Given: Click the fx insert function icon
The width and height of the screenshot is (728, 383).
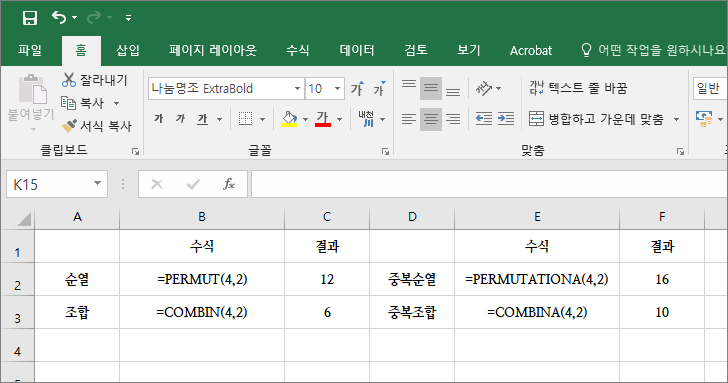Looking at the screenshot, I should (x=229, y=184).
